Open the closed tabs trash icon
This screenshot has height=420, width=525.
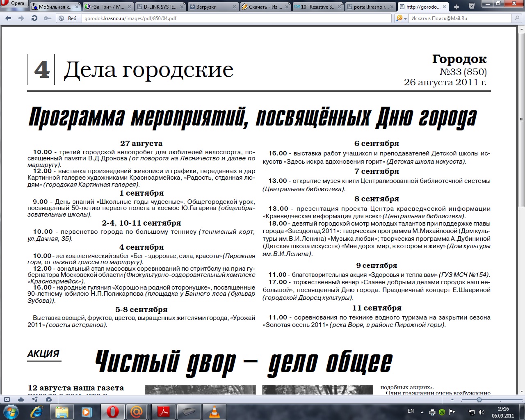click(472, 5)
